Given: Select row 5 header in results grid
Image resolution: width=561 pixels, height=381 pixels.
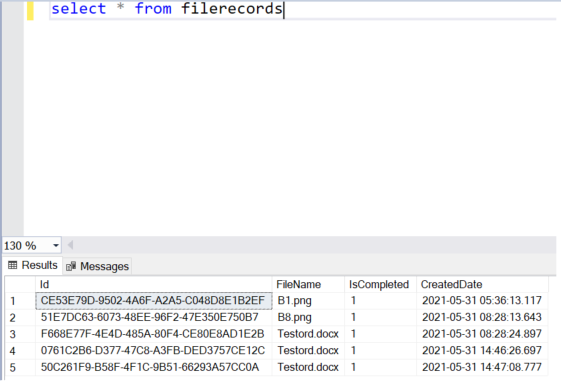Looking at the screenshot, I should point(20,367).
